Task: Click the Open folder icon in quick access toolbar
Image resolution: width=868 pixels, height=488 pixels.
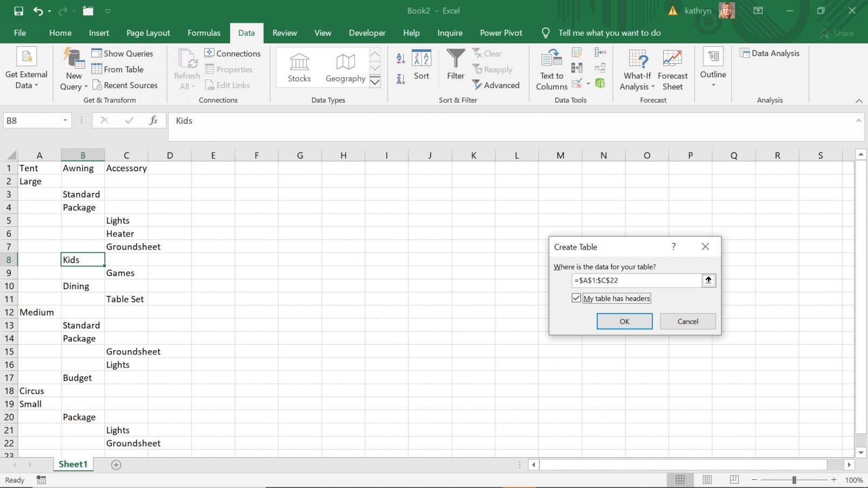Action: 88,11
